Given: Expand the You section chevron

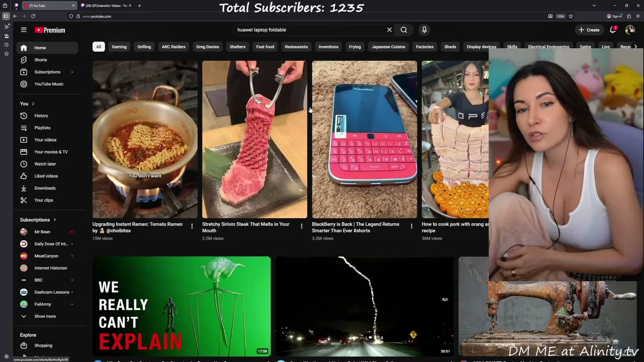Looking at the screenshot, I should [33, 104].
